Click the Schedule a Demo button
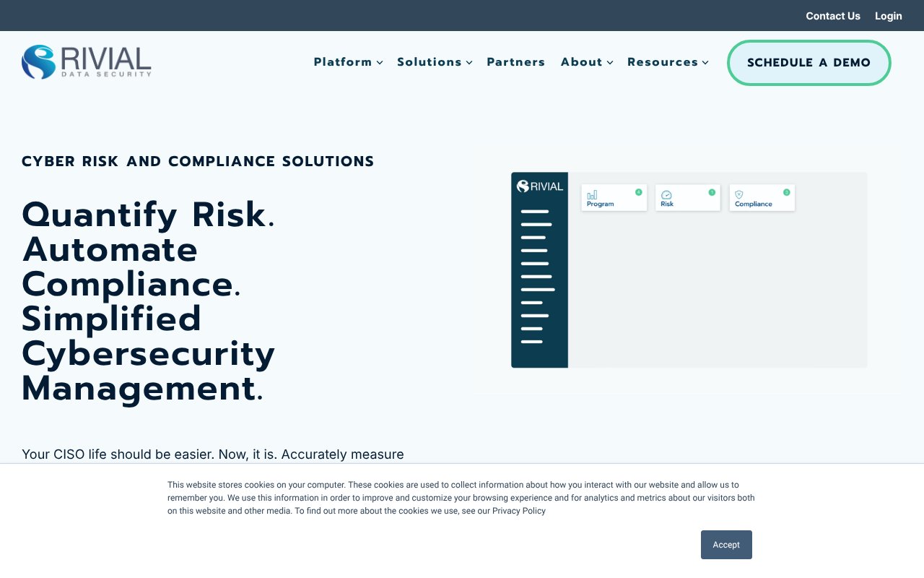 (x=808, y=63)
